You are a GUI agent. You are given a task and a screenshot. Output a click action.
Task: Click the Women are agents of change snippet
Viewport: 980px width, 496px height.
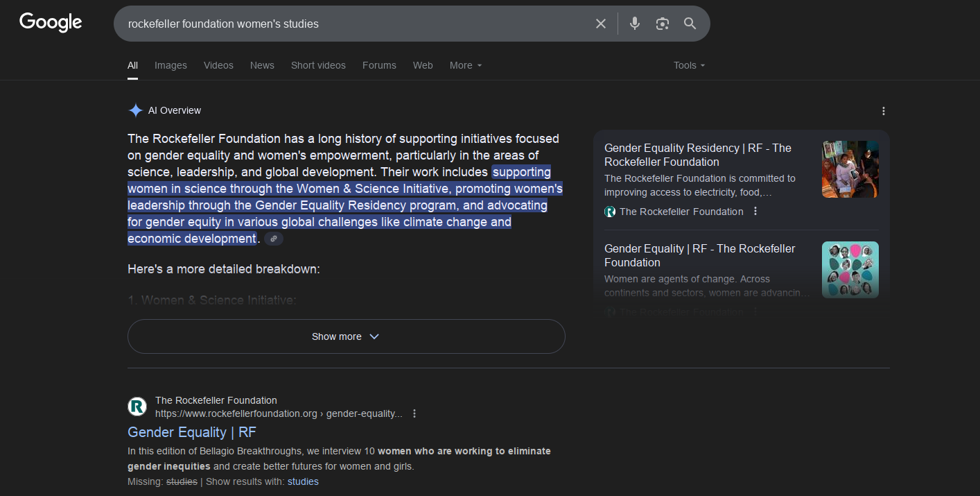[x=707, y=286]
